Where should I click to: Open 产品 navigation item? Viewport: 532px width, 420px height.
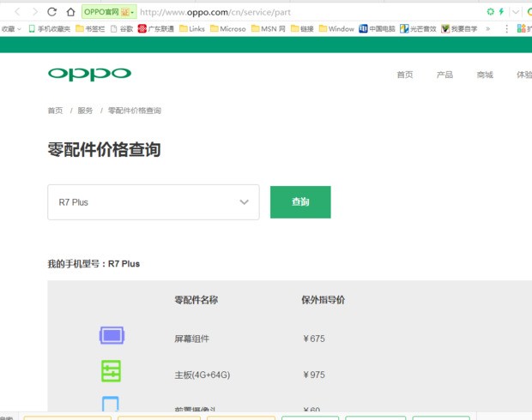pyautogui.click(x=444, y=75)
